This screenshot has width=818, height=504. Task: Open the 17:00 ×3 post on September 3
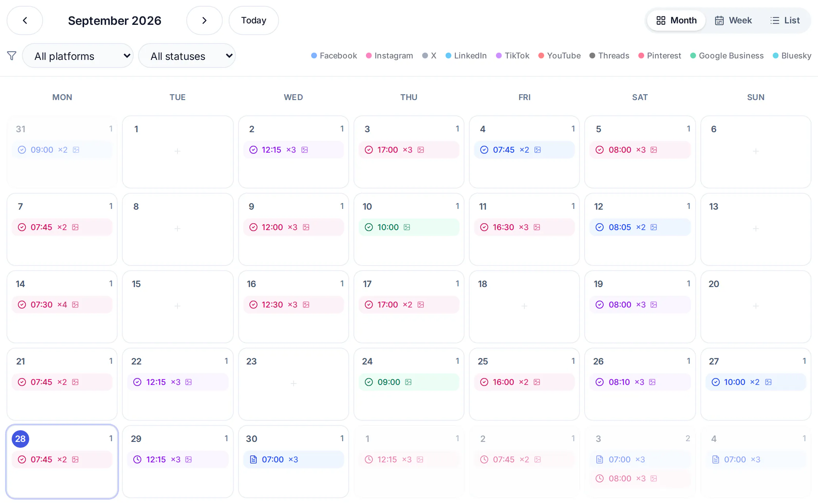(409, 150)
